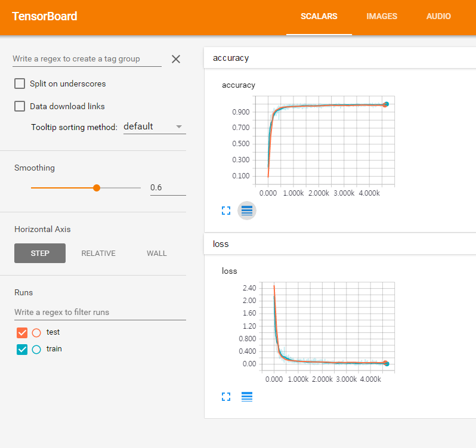Toggle y-axis log scale on loss chart
The height and width of the screenshot is (448, 476).
[247, 397]
